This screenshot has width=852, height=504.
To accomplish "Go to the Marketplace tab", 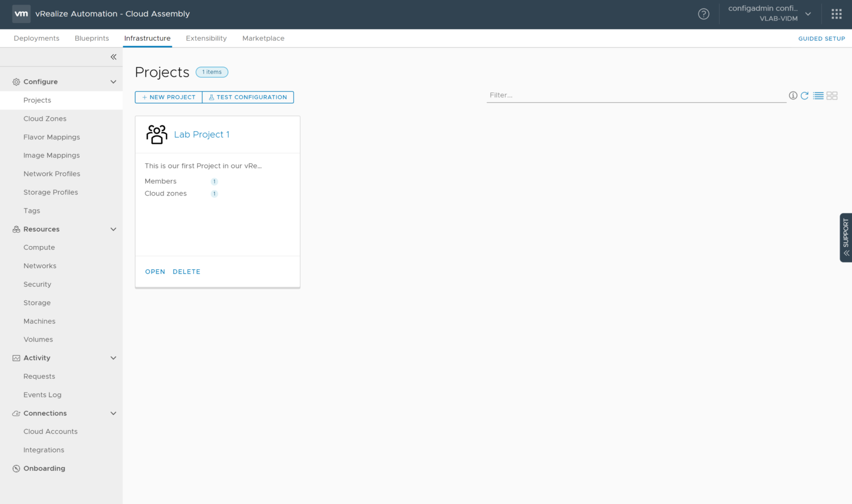I will (x=263, y=38).
